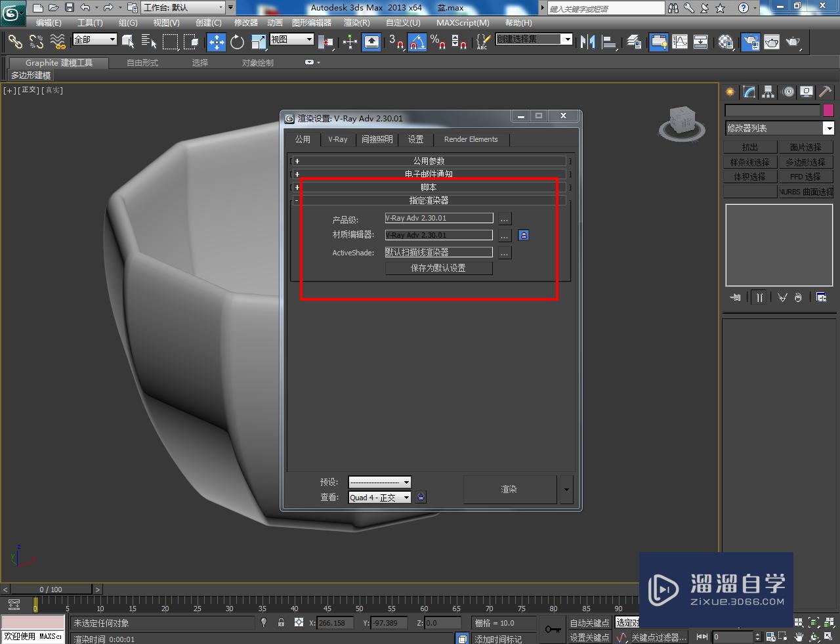
Task: Open the 修改器 menu
Action: [x=246, y=22]
